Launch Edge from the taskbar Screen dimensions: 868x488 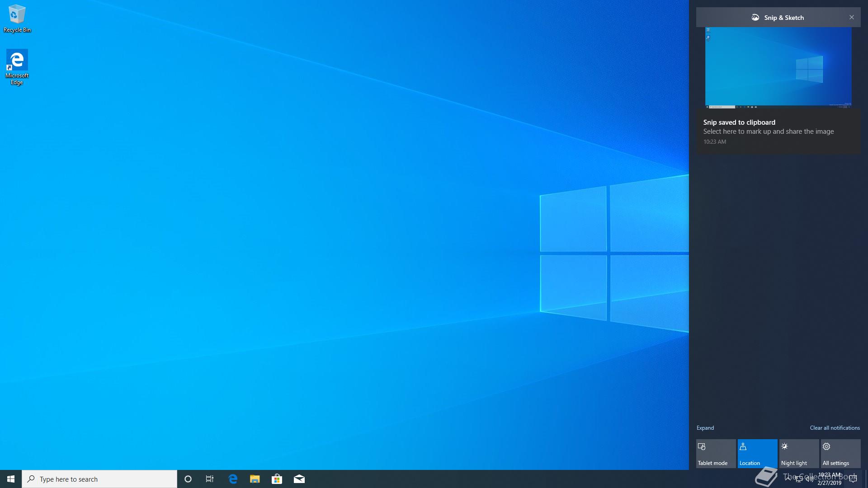233,479
